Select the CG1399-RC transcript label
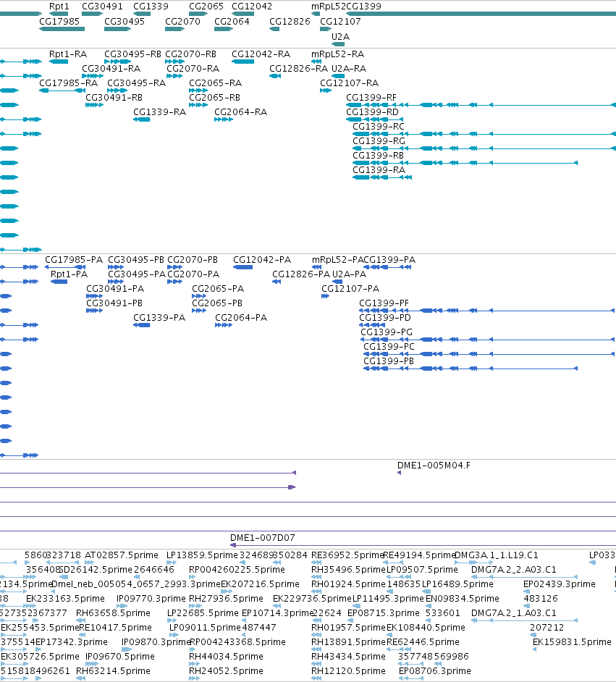Screen dimensions: 616x682 379,126
